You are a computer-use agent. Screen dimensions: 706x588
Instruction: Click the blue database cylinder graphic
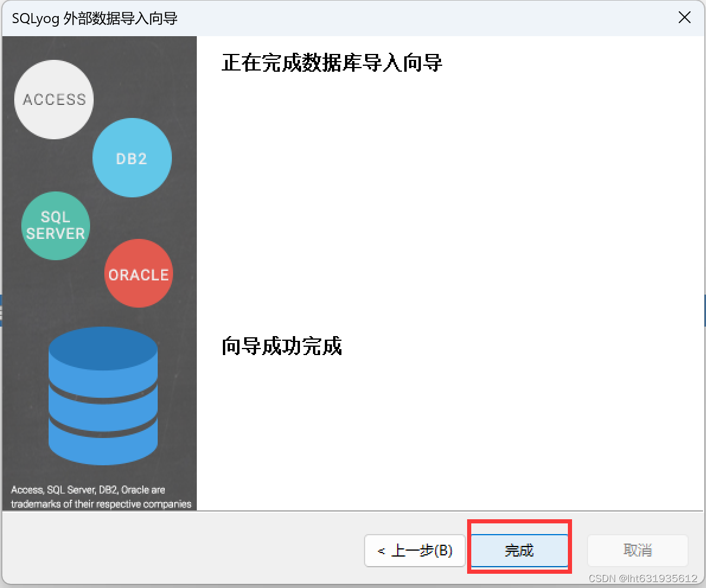(103, 396)
